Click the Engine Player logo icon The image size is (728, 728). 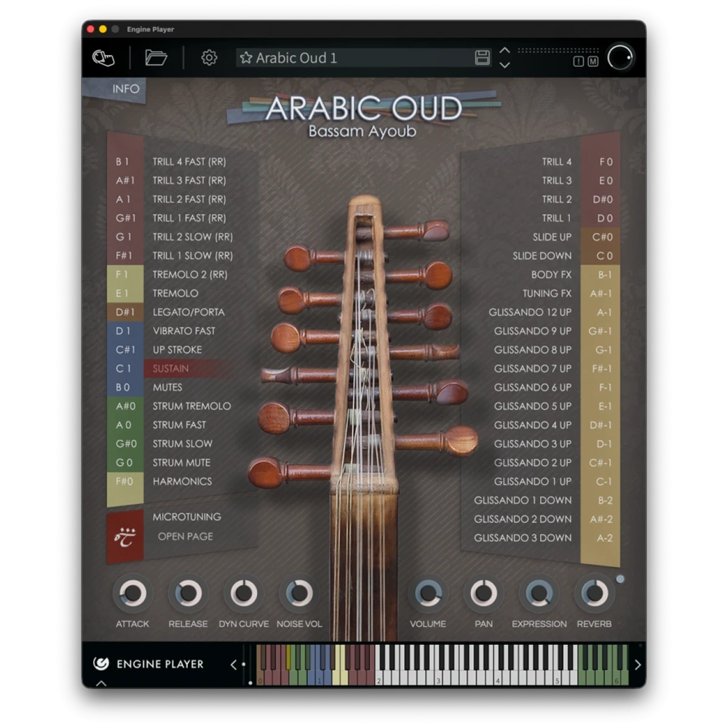click(x=101, y=663)
